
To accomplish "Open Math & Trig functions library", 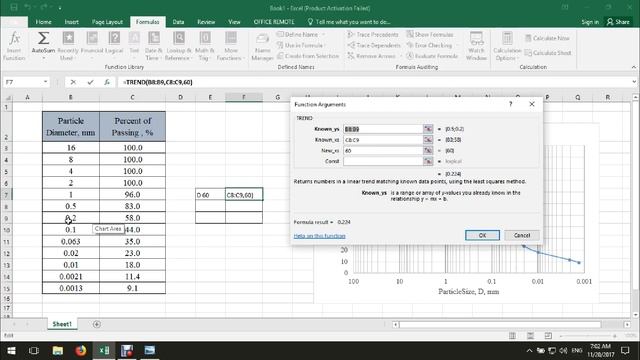I will [204, 46].
